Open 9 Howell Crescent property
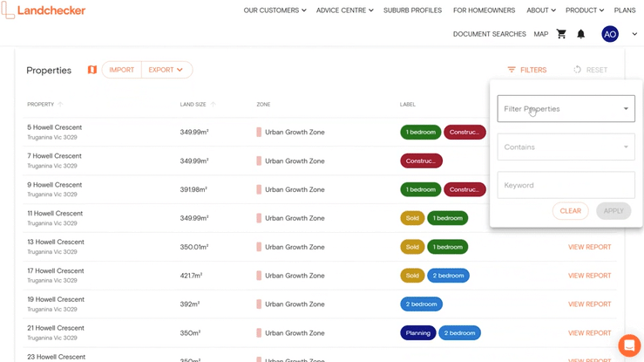The height and width of the screenshot is (362, 644). click(54, 185)
